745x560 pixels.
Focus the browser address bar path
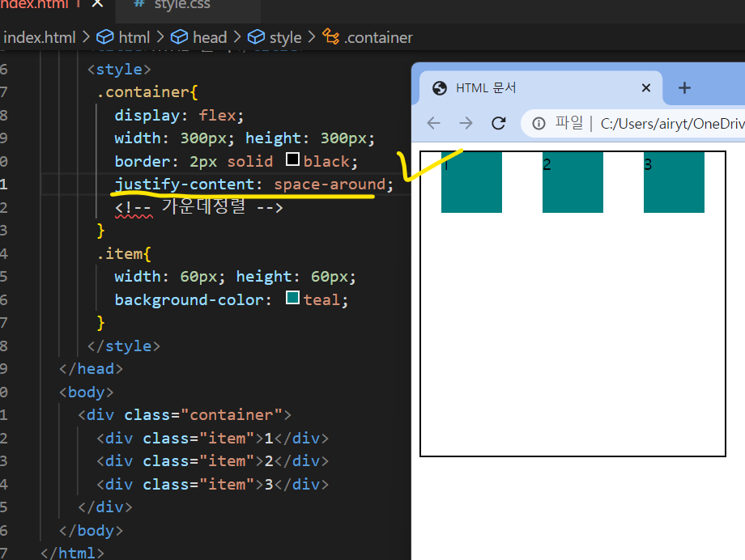pos(672,124)
